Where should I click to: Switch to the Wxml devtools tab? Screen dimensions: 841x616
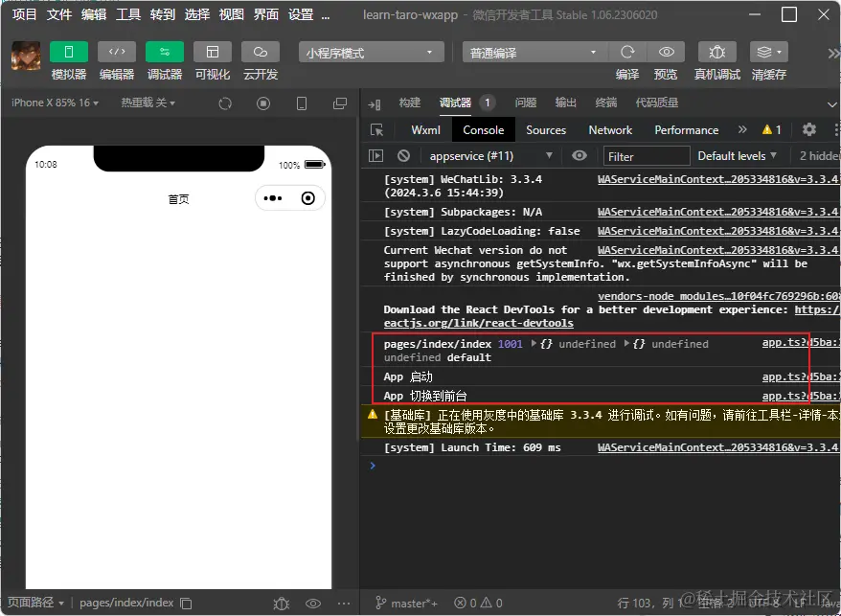point(426,130)
